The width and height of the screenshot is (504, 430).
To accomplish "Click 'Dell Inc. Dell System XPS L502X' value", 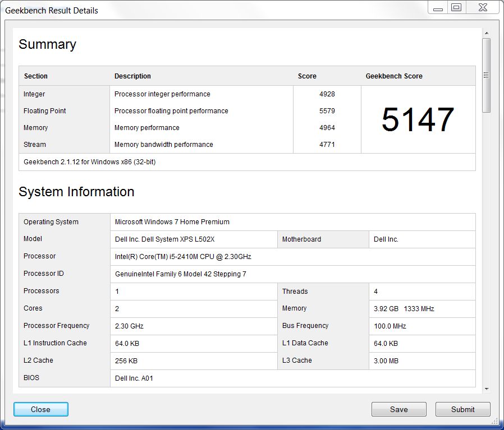I will pyautogui.click(x=164, y=239).
